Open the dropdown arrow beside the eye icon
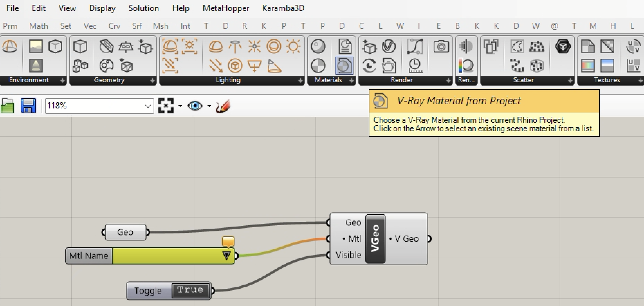This screenshot has width=644, height=306. coord(209,106)
